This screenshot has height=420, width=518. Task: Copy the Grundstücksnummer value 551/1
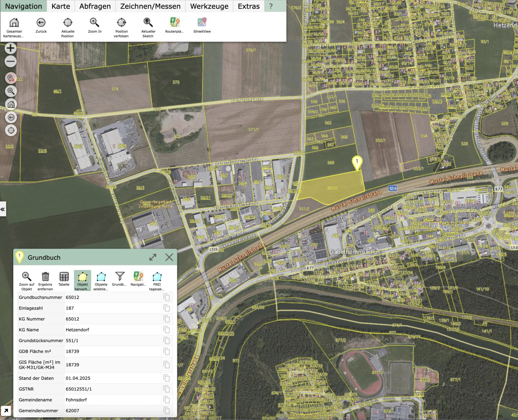[167, 341]
